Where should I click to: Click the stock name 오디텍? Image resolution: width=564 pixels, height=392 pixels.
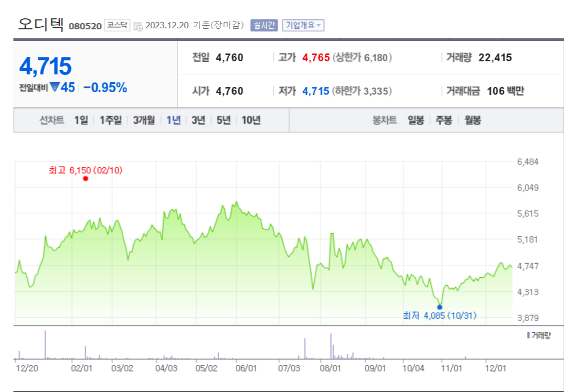point(40,25)
